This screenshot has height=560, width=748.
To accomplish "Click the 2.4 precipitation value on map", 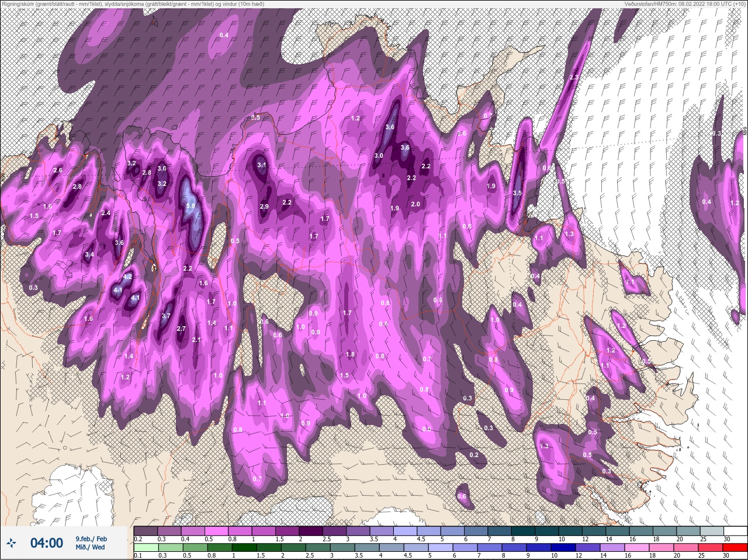I will [x=106, y=213].
